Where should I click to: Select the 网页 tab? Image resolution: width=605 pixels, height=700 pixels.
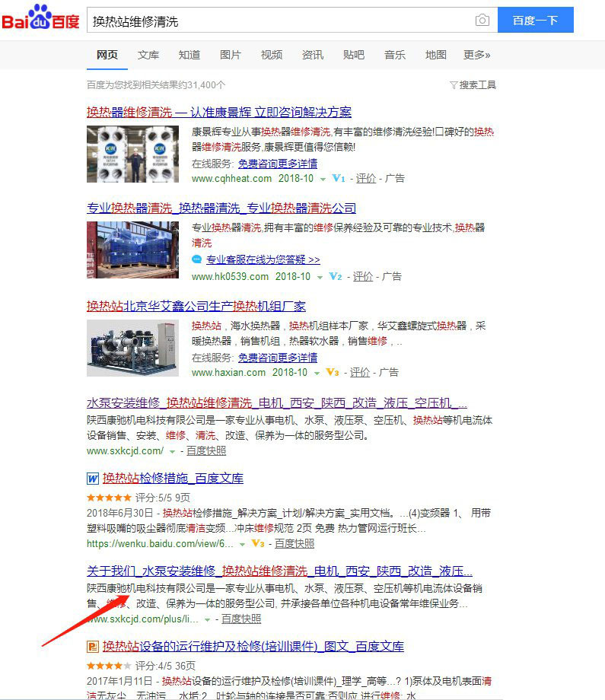107,55
